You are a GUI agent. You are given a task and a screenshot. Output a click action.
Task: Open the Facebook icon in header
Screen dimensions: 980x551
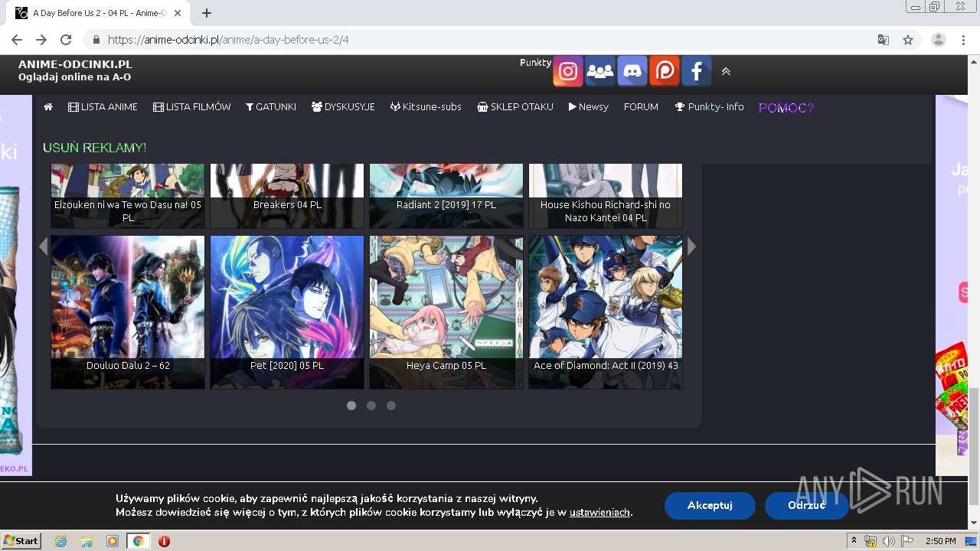click(697, 71)
